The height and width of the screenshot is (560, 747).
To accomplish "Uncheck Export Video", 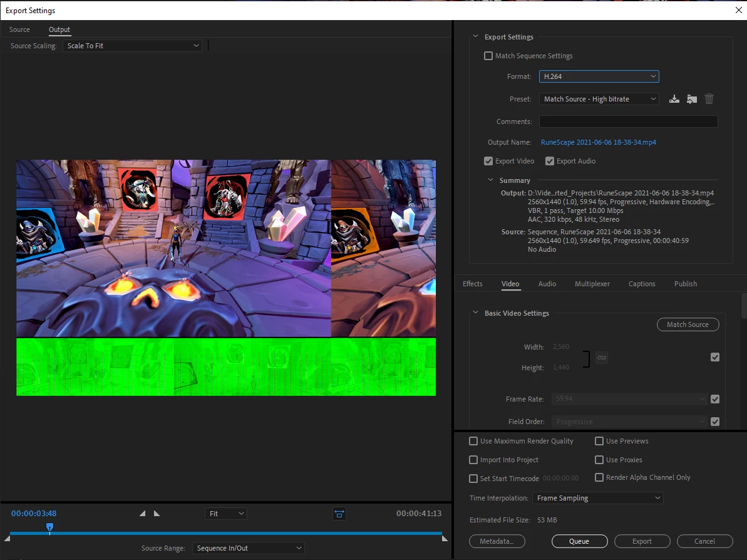I will tap(488, 161).
